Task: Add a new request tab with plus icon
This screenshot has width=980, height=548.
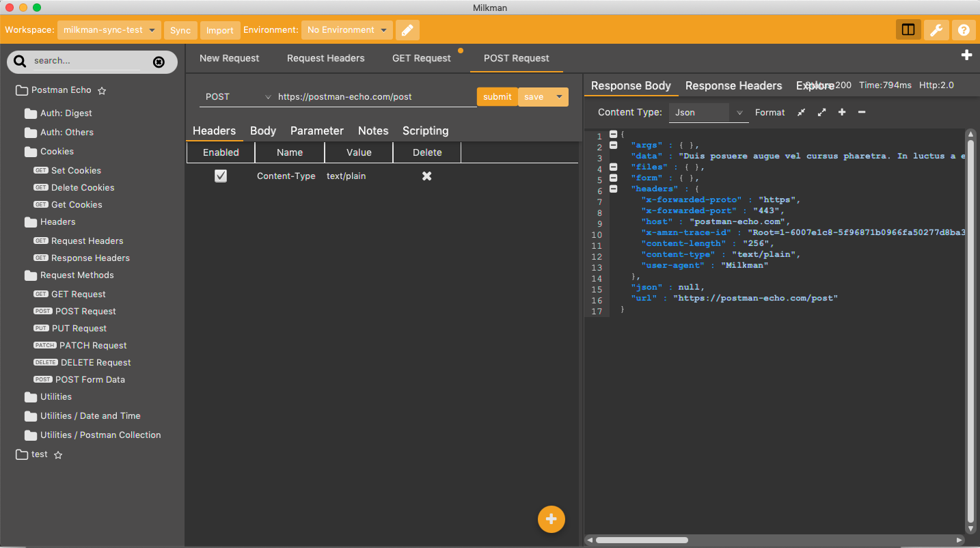Action: click(x=966, y=55)
